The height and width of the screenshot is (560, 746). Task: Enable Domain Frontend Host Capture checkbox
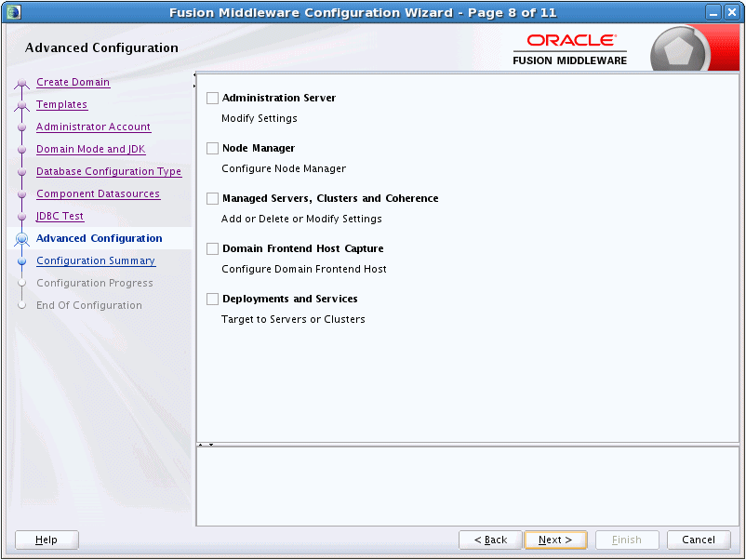coord(212,248)
